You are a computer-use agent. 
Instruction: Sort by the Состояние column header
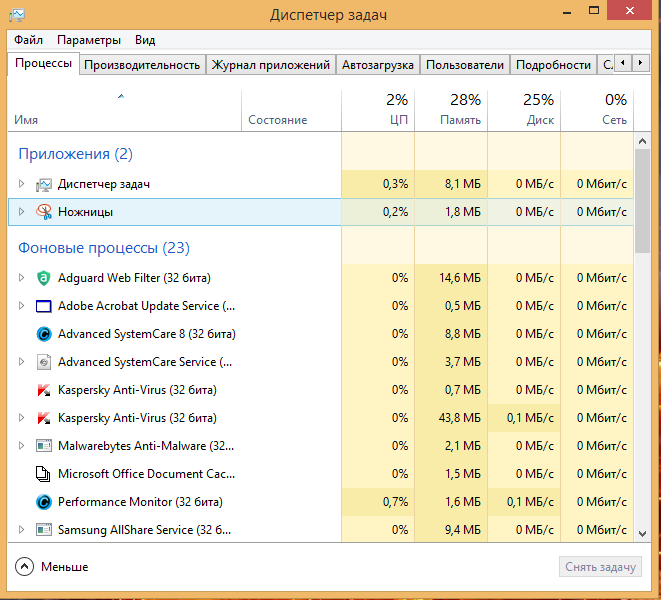291,111
